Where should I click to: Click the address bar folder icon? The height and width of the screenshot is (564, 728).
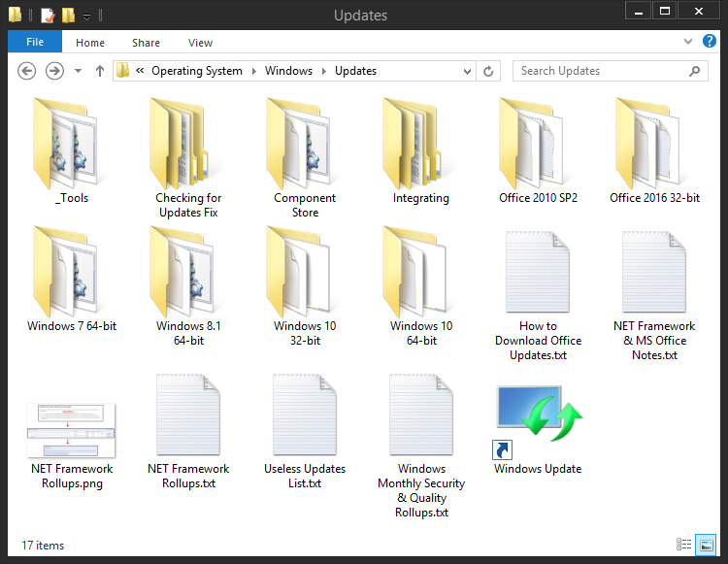(x=122, y=71)
